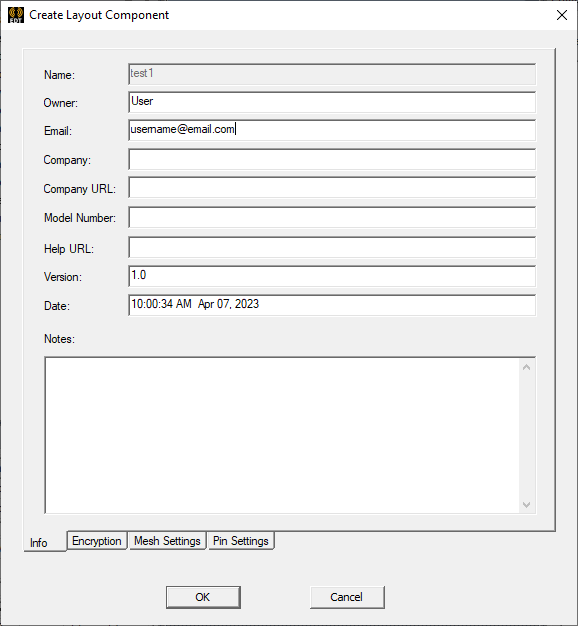
Task: Focus the Email input field
Action: 332,130
